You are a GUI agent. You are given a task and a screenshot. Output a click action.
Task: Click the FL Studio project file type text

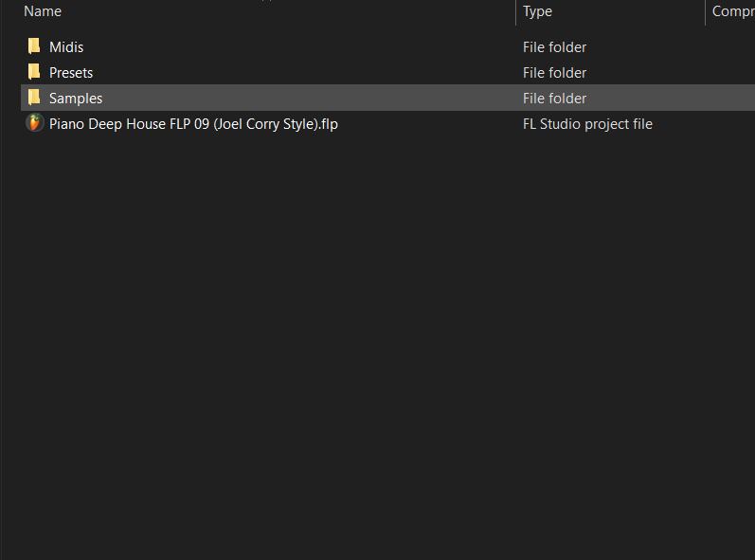587,124
